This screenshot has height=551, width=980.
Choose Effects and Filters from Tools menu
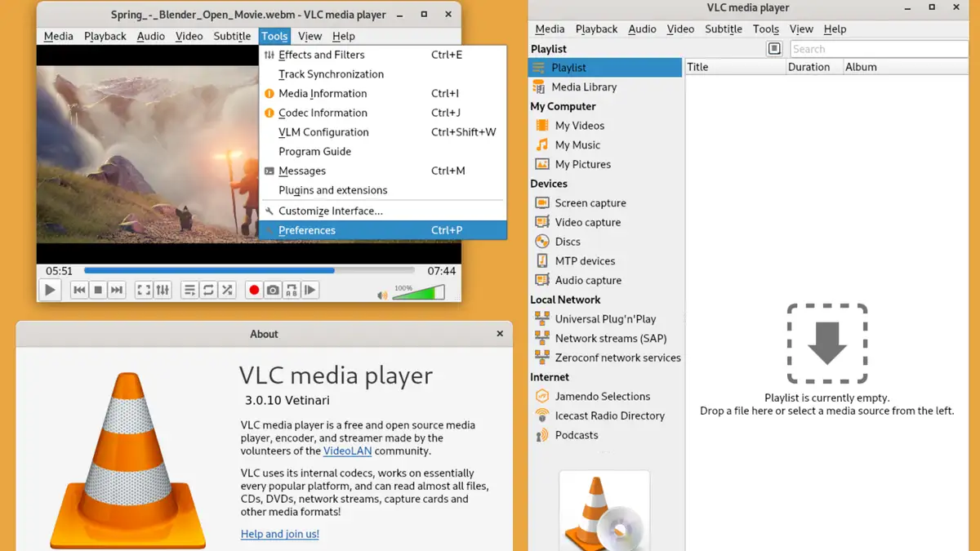tap(383, 55)
